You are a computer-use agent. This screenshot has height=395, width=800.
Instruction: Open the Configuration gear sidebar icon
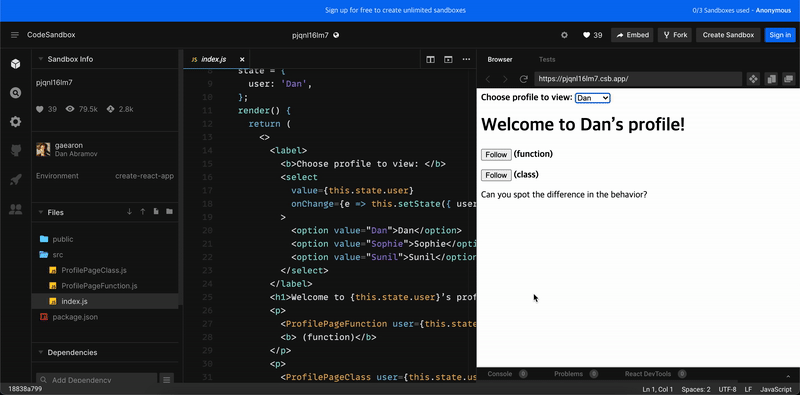click(x=15, y=121)
